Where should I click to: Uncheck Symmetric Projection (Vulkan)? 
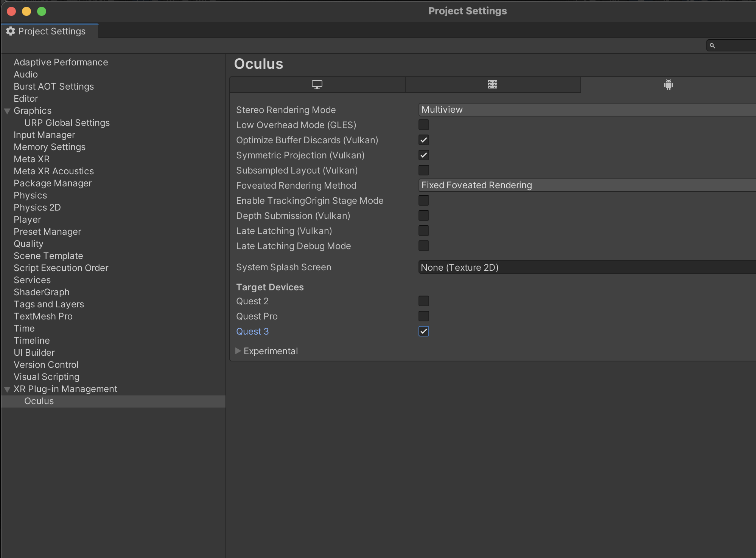(423, 155)
